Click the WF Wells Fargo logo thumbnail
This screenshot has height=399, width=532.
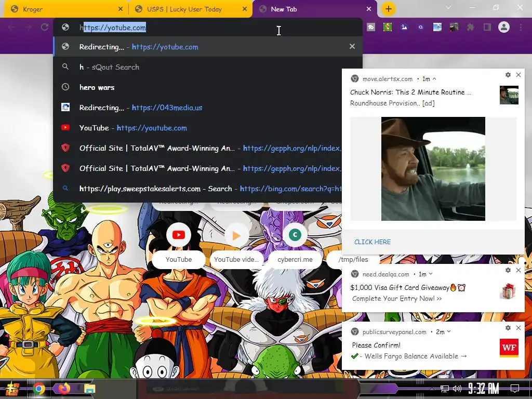509,348
